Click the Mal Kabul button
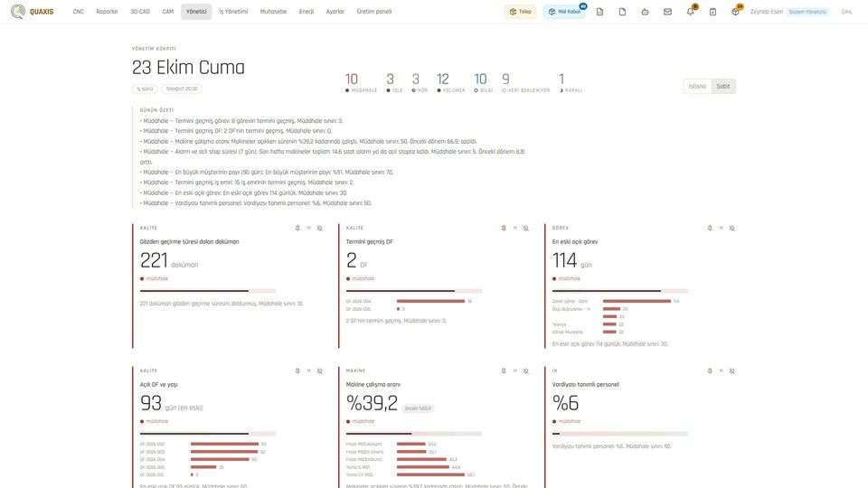This screenshot has width=868, height=488. tap(564, 12)
